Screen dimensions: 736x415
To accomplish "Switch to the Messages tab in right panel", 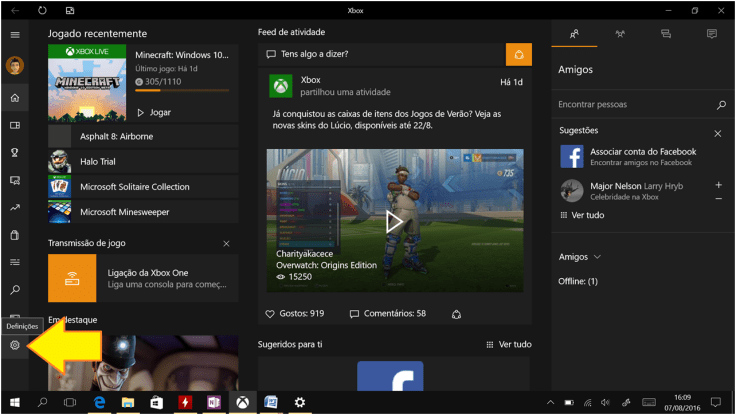I will (x=666, y=34).
